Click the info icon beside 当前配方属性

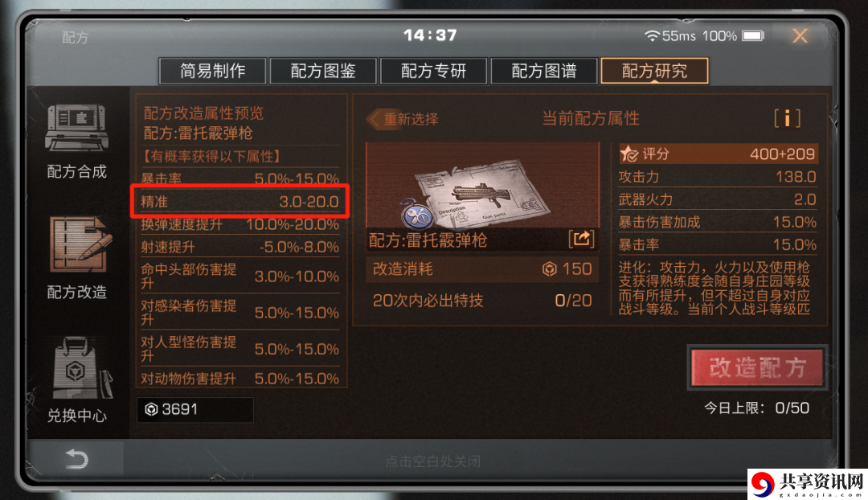787,118
